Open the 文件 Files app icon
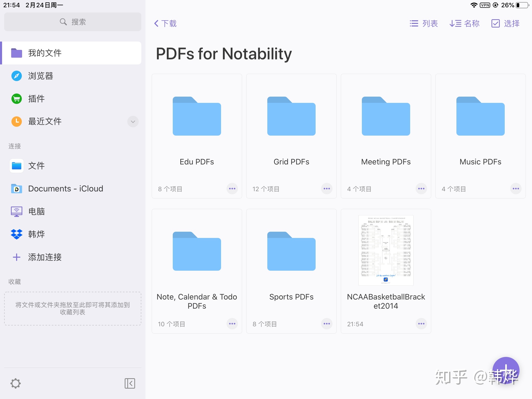The image size is (532, 399). point(17,166)
